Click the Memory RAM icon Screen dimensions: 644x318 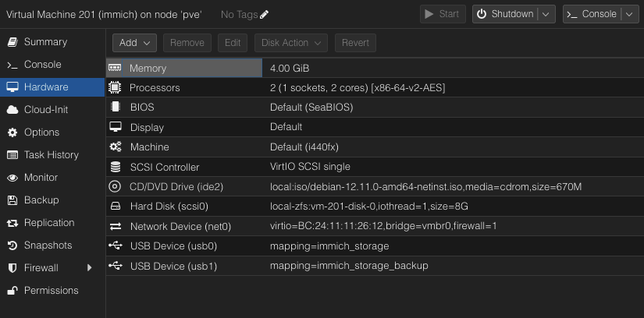click(116, 69)
